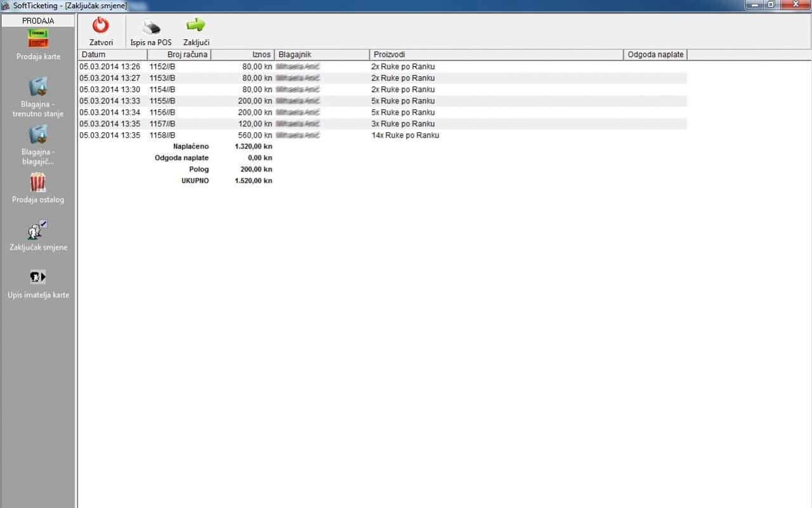Select the PRODAJA sidebar tab
Screen dimensions: 812x508
click(38, 20)
